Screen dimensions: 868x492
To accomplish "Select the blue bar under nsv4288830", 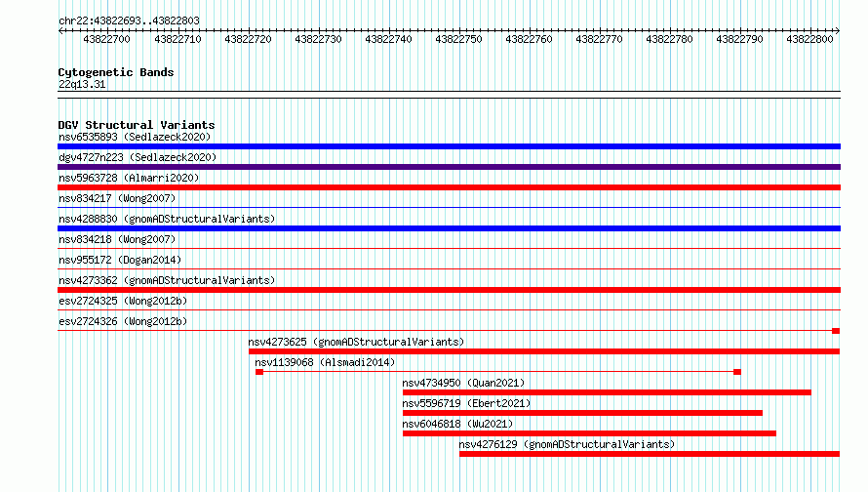I will 449,228.
